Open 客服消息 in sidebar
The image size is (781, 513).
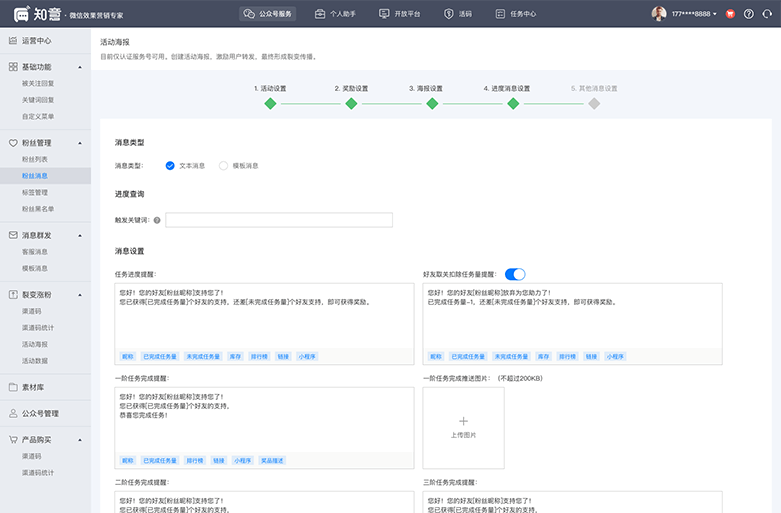pos(35,252)
